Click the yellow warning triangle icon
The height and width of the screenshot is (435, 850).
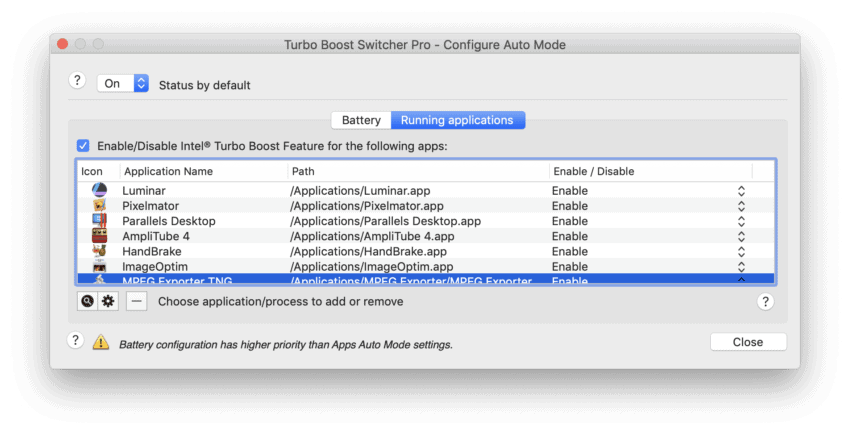[x=101, y=342]
